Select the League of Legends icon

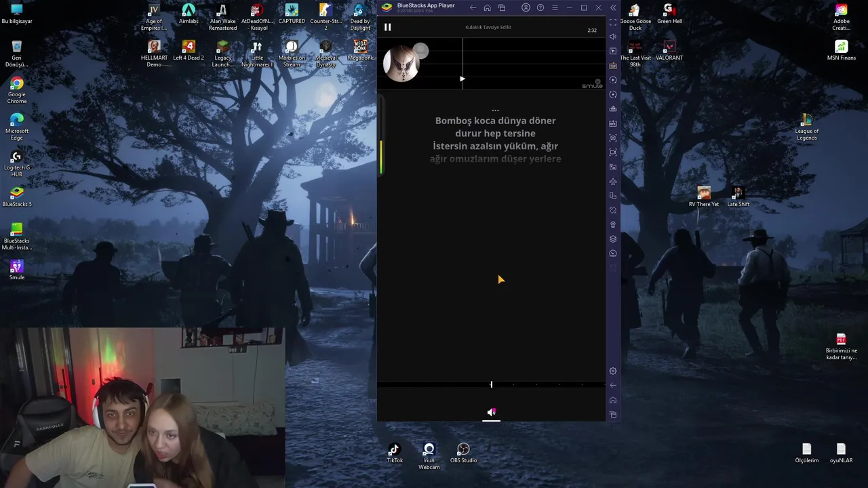[x=807, y=127]
